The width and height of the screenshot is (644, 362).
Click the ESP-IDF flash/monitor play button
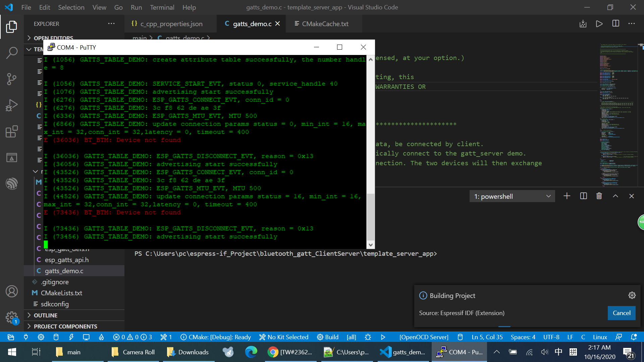tap(383, 337)
